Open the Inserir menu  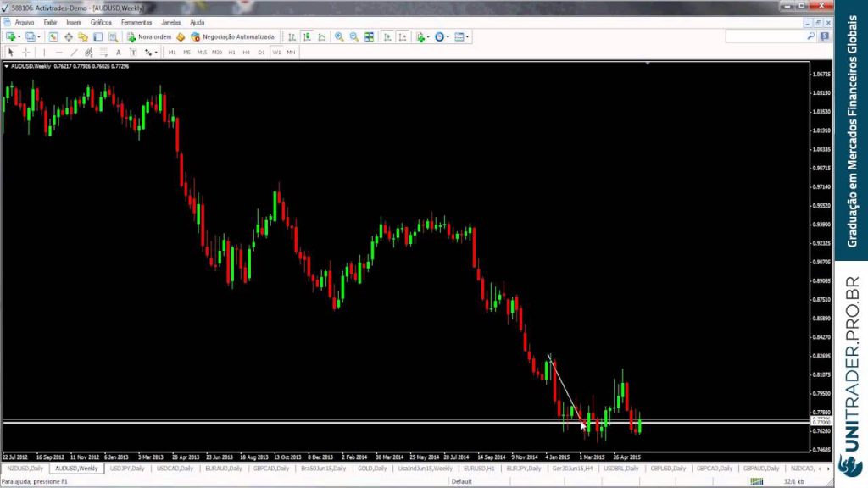pyautogui.click(x=74, y=23)
